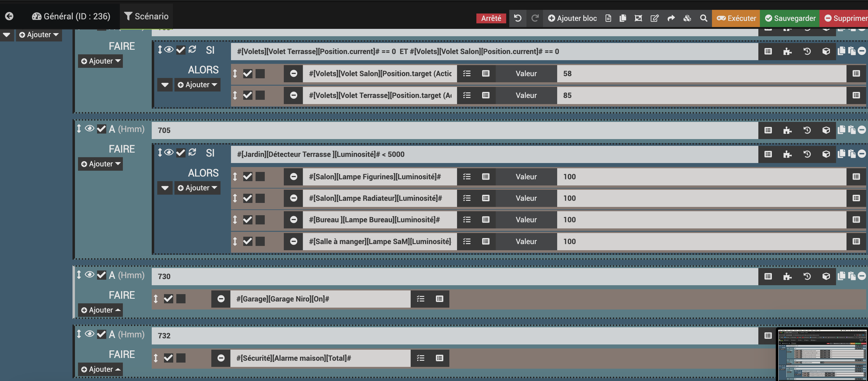Open the linked cubes icon in toolbar
Image resolution: width=868 pixels, height=381 pixels.
coord(687,18)
